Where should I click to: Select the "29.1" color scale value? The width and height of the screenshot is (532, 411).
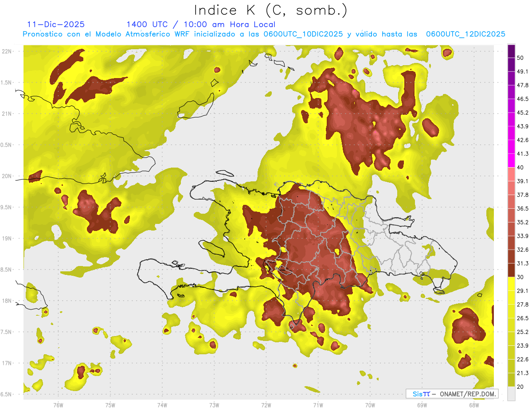click(x=522, y=291)
